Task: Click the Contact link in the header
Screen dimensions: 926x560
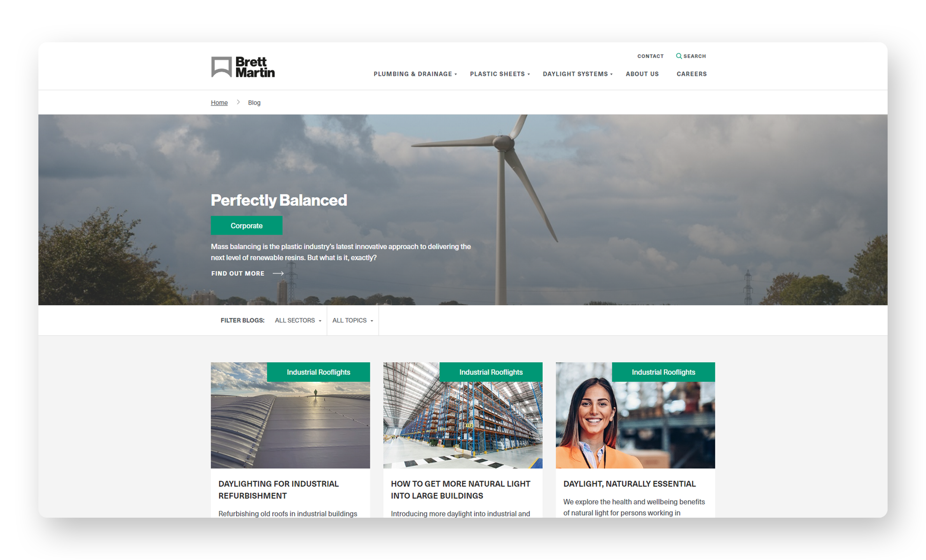Action: point(649,56)
